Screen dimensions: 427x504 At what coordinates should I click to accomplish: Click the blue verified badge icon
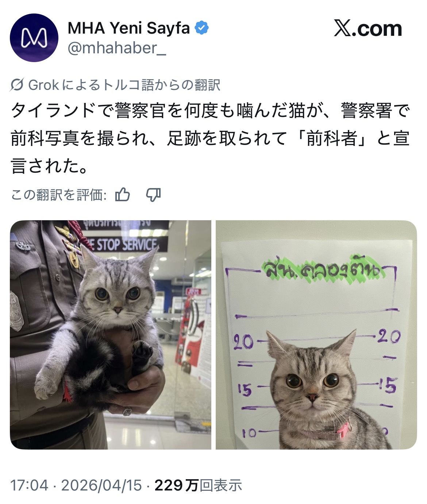tap(201, 28)
